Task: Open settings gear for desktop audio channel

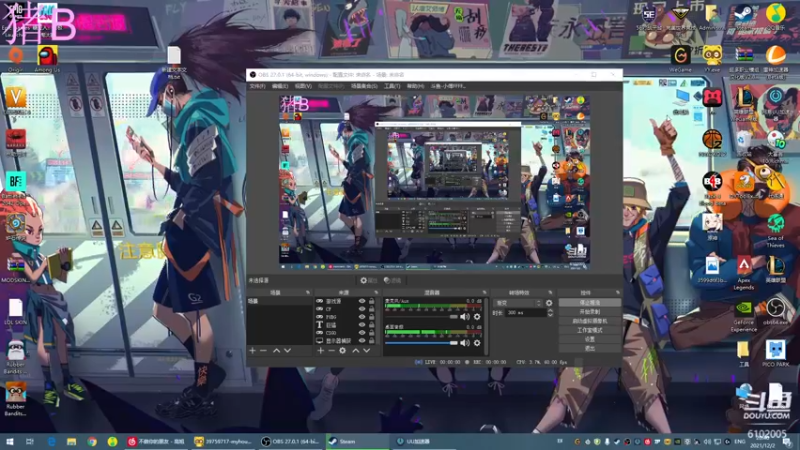Action: pyautogui.click(x=477, y=343)
